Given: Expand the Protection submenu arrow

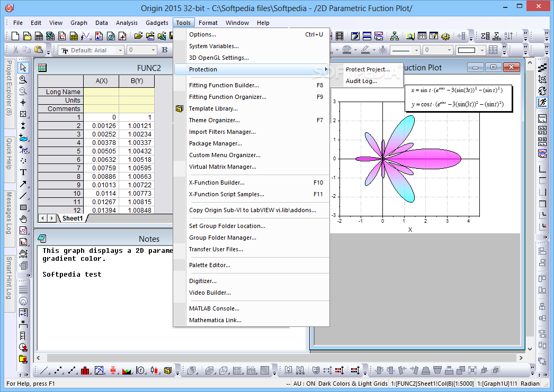Looking at the screenshot, I should pos(326,69).
